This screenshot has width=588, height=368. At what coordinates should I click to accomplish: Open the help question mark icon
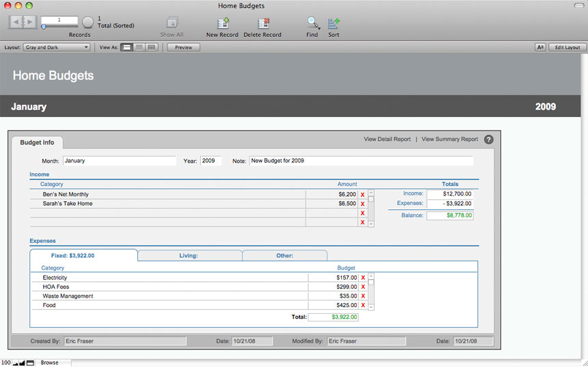(489, 140)
